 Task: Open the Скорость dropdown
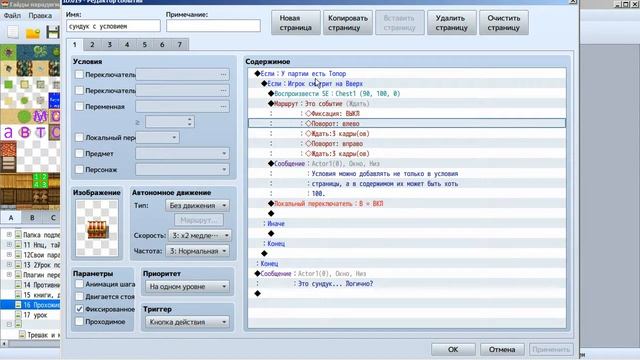tap(200, 235)
